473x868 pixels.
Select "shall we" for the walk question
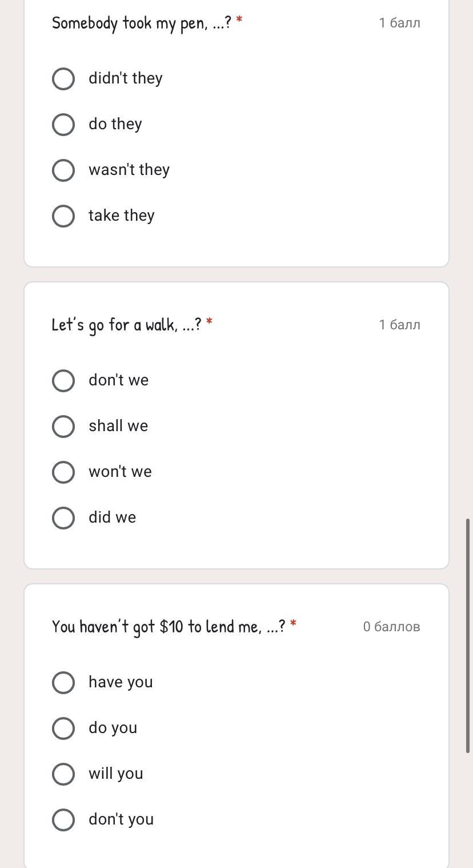[63, 427]
